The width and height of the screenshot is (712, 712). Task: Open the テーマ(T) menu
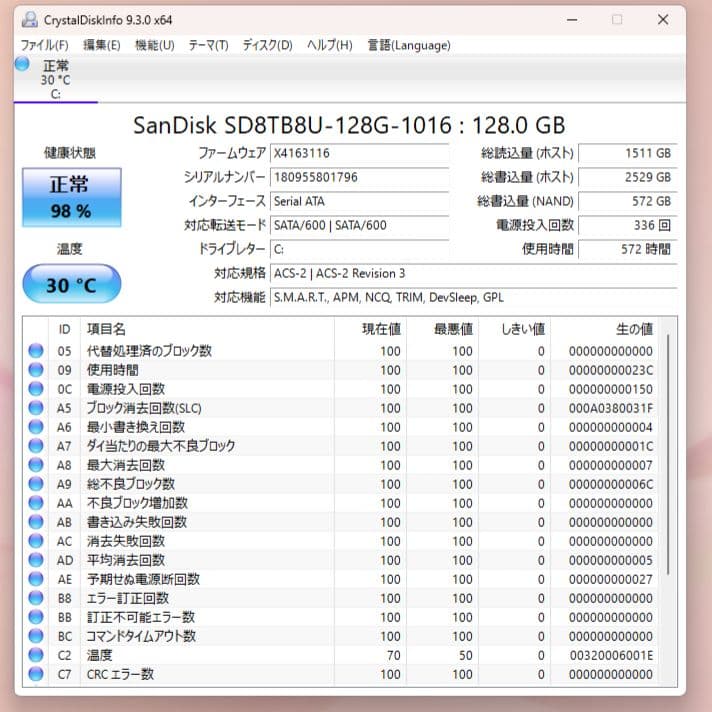pyautogui.click(x=208, y=45)
